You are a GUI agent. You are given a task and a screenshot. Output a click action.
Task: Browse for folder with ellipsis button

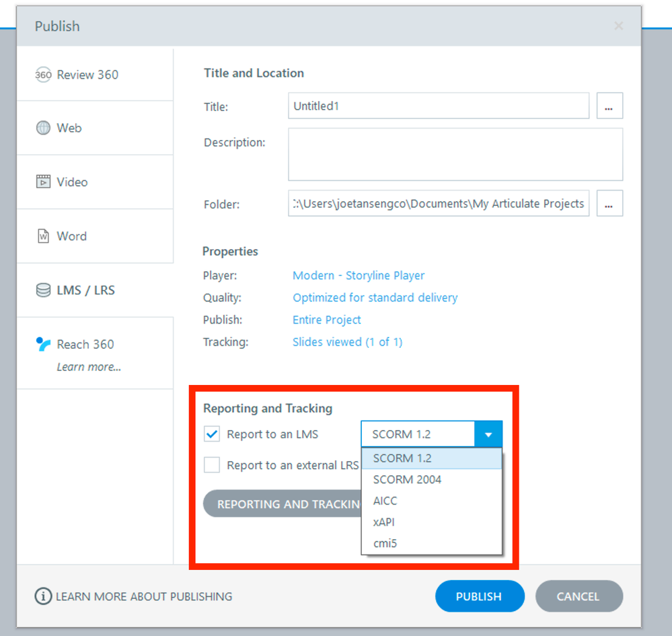pyautogui.click(x=609, y=203)
